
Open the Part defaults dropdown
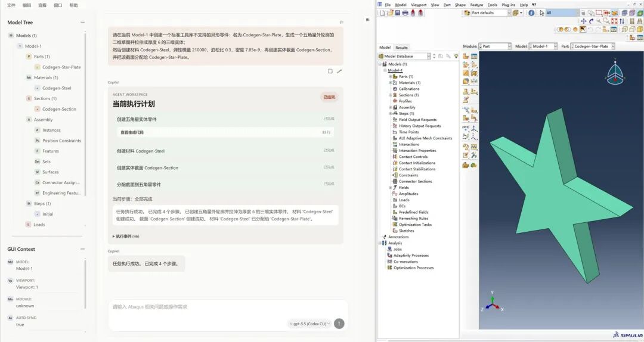point(490,13)
